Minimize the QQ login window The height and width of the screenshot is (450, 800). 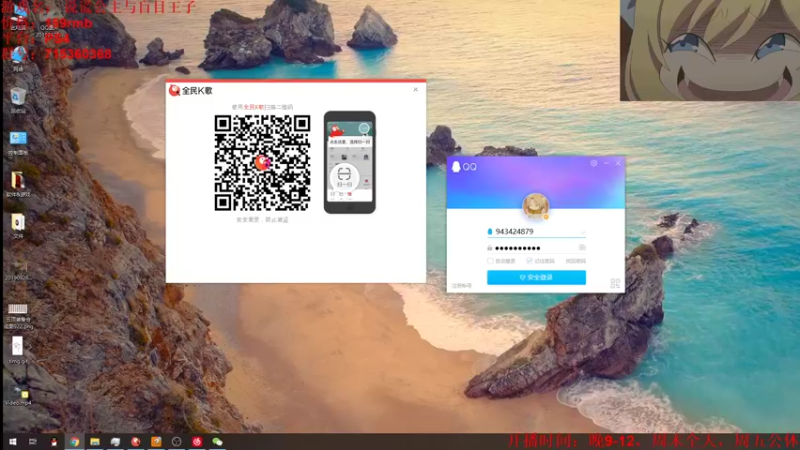pyautogui.click(x=607, y=163)
